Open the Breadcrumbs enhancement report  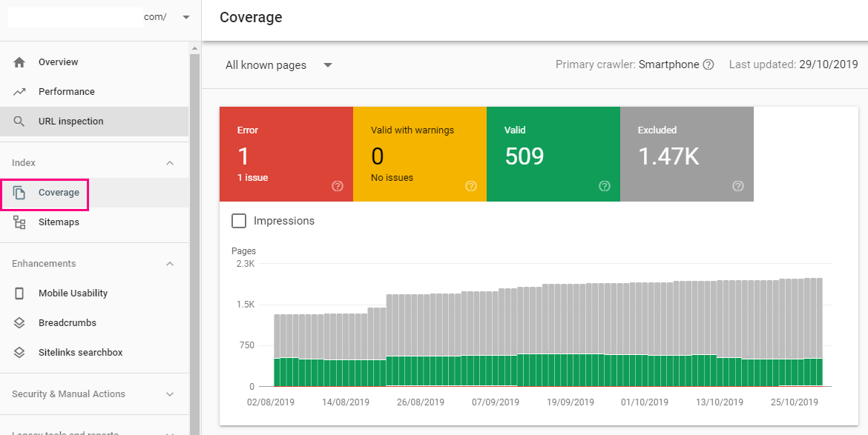coord(94,323)
